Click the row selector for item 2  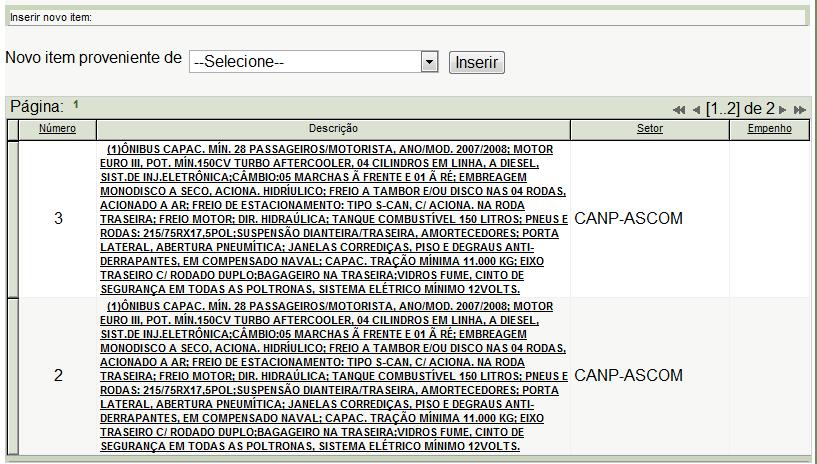12,376
